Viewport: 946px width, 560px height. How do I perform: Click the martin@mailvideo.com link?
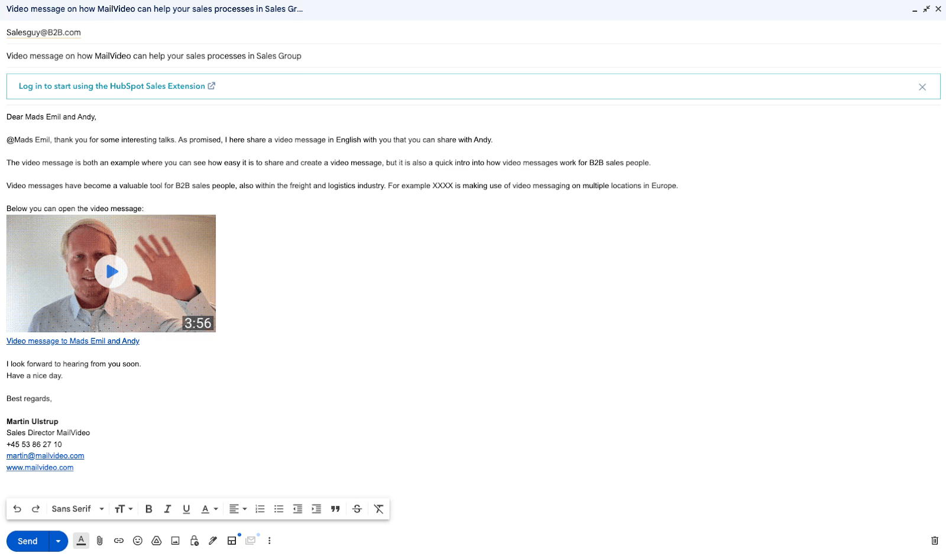(46, 456)
